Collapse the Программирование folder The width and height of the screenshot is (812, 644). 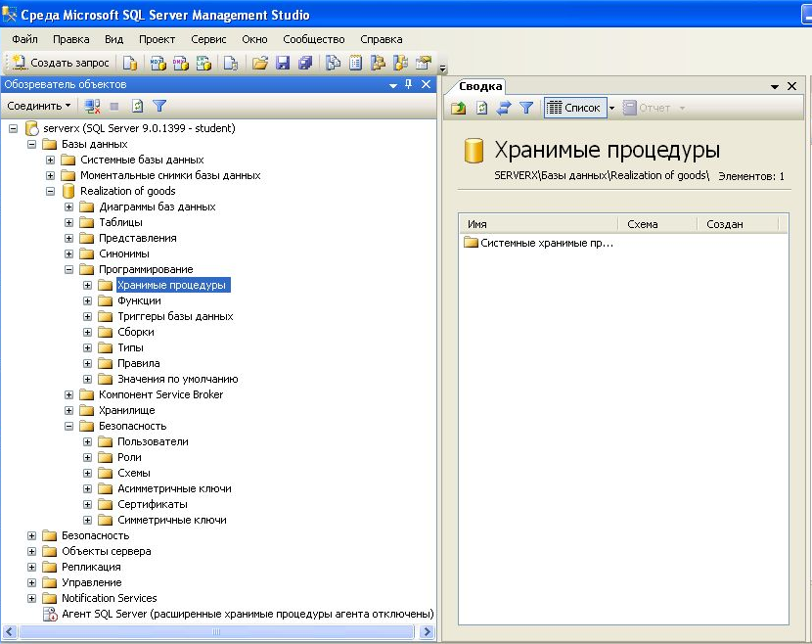coord(68,269)
